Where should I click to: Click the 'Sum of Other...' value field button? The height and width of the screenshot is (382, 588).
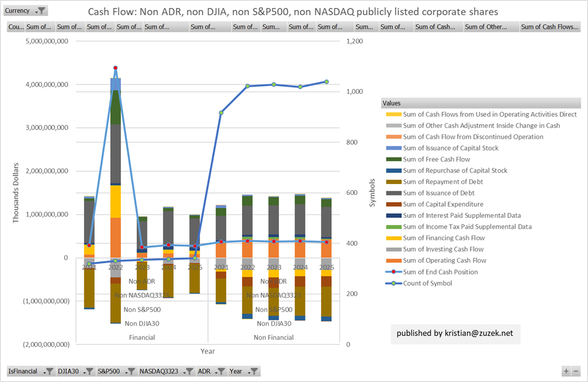coord(491,27)
